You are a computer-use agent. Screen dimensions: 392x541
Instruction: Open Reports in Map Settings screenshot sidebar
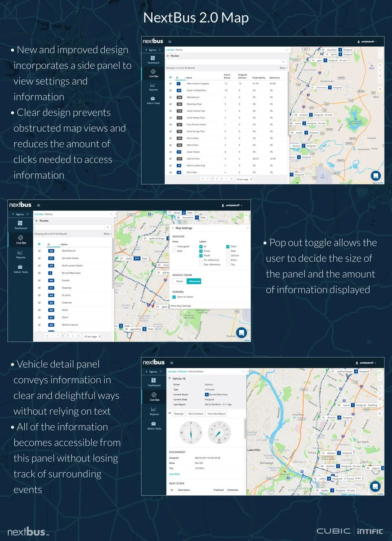21,254
